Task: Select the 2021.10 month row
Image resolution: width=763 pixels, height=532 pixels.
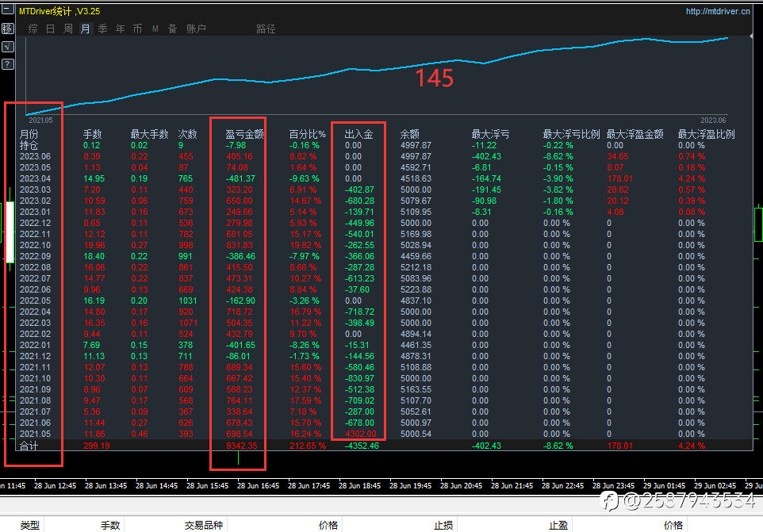Action: pyautogui.click(x=35, y=378)
